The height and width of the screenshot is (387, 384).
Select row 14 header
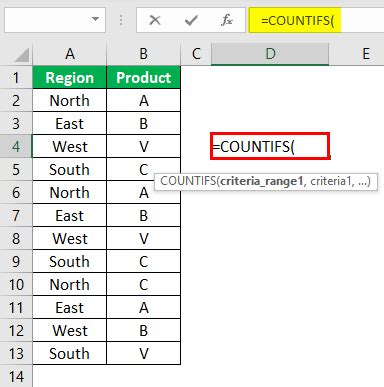(x=16, y=376)
